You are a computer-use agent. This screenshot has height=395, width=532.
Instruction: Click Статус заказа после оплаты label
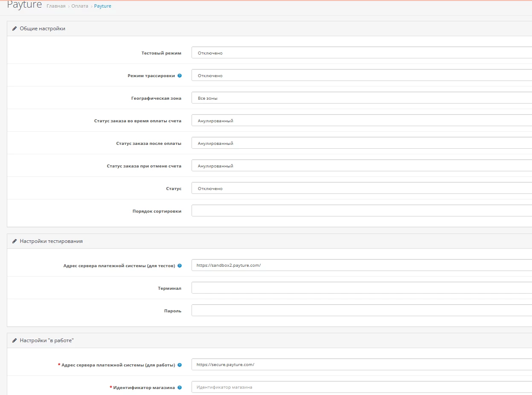(149, 143)
